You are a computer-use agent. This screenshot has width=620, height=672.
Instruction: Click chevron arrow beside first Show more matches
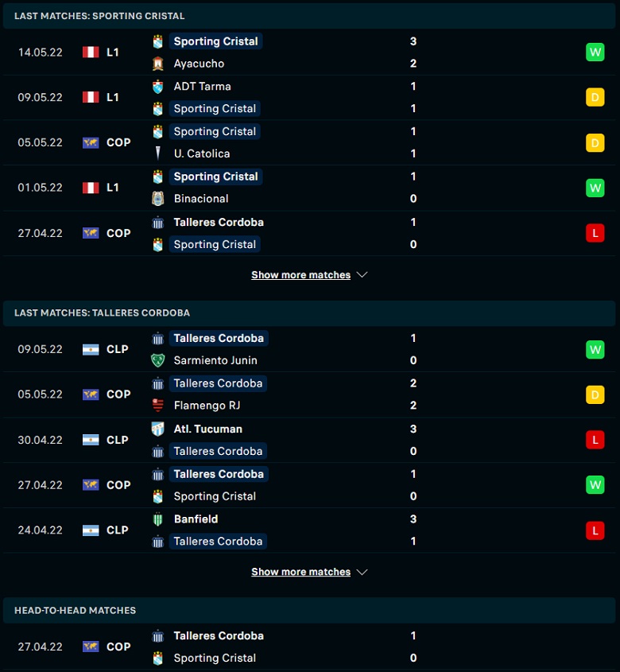pyautogui.click(x=362, y=274)
